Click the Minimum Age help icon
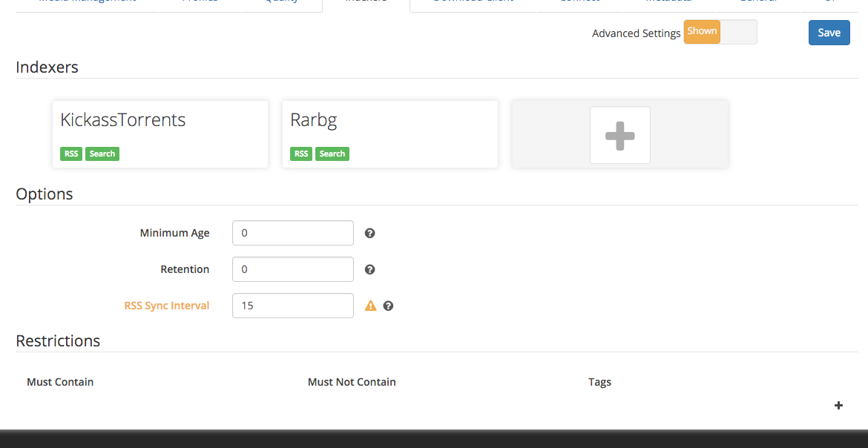Viewport: 868px width, 448px height. (370, 233)
